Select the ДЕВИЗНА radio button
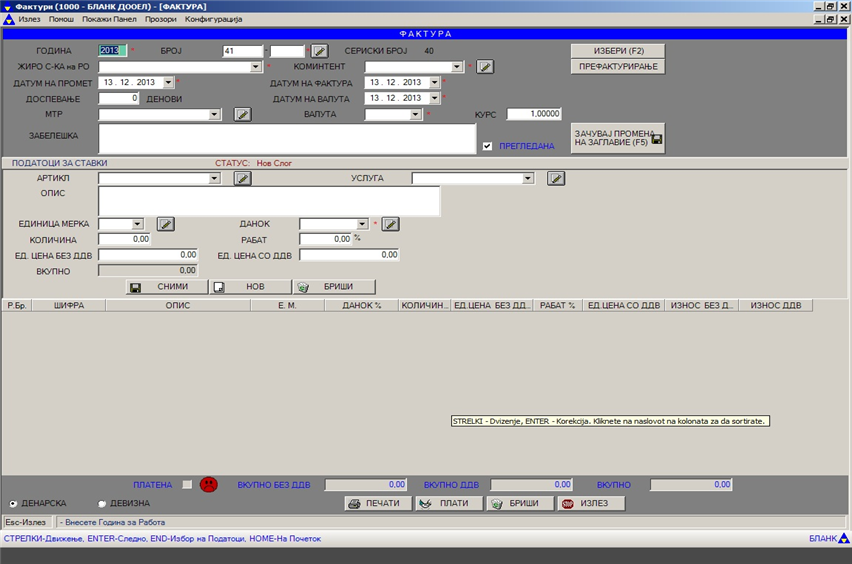Screen dimensions: 852x564 102,504
